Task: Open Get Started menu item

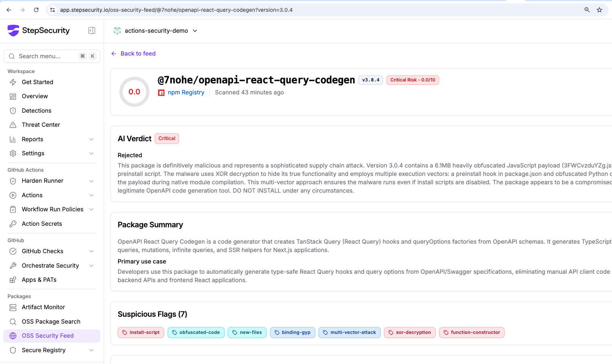Action: pyautogui.click(x=52, y=82)
